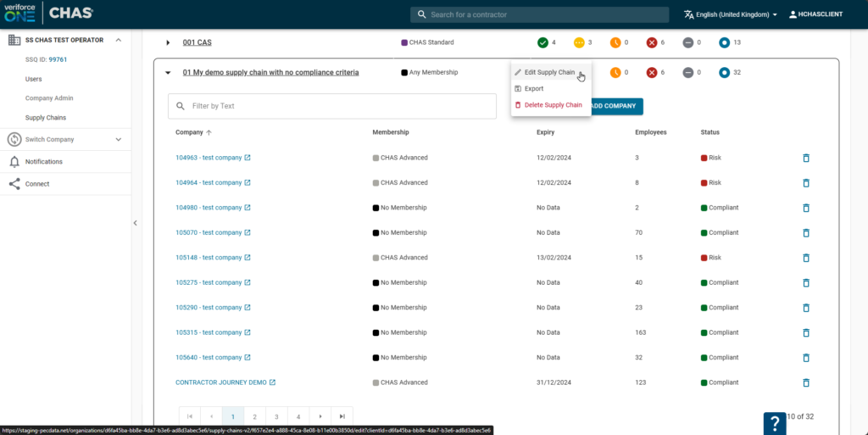Screen dimensions: 868x435
Task: Click the red X count icon for 001 CAS
Action: click(x=652, y=42)
